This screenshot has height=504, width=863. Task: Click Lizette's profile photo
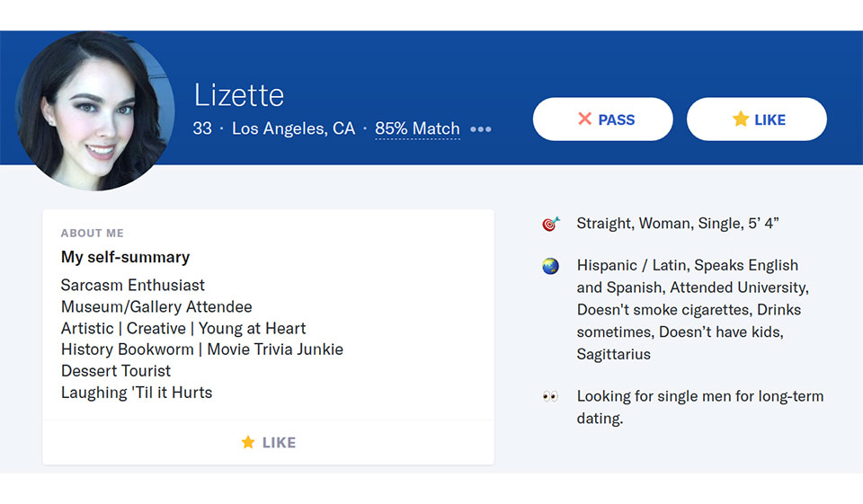94,110
